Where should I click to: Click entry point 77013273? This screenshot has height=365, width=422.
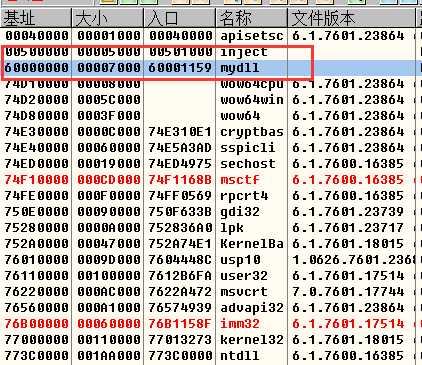coord(180,340)
